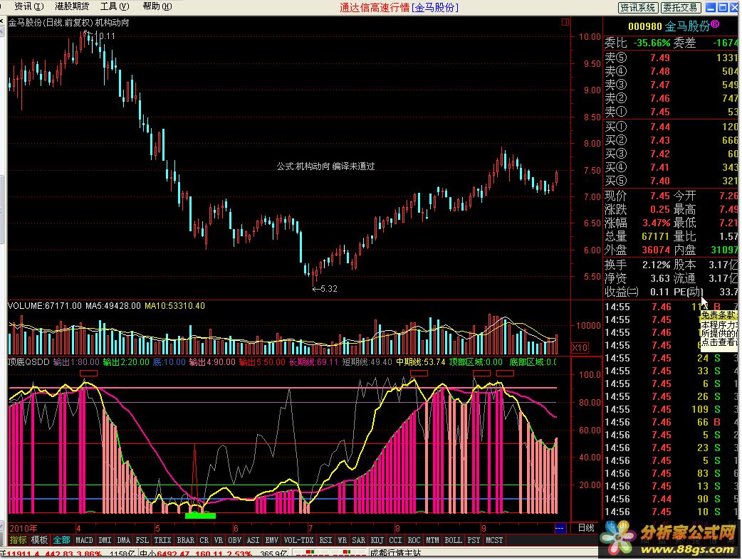Switch to the FSL indicator
The height and width of the screenshot is (560, 742).
[142, 539]
